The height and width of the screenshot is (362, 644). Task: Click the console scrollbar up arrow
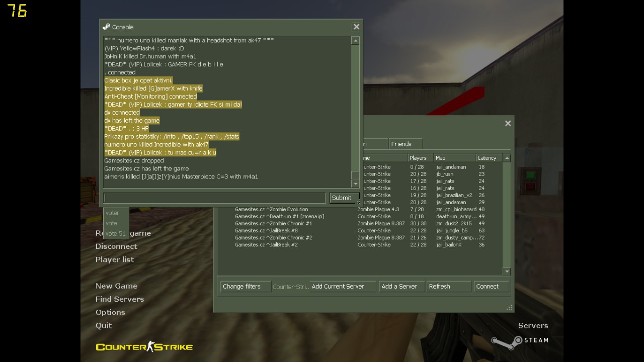(355, 41)
